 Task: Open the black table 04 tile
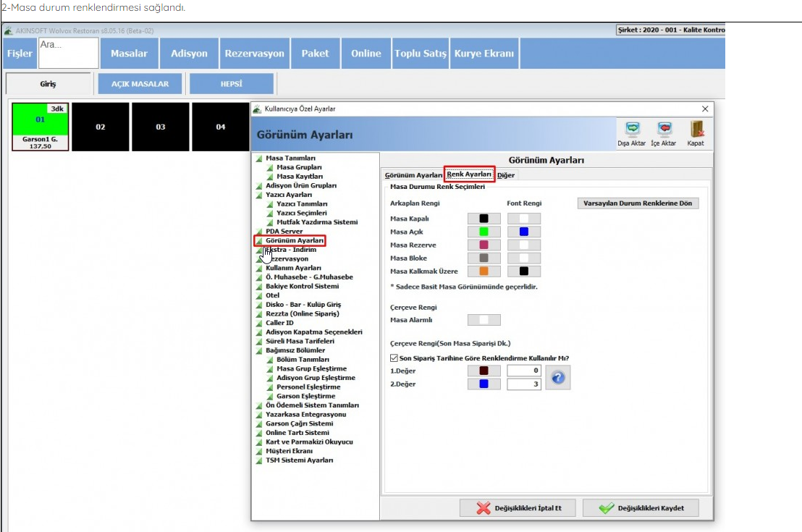(221, 127)
